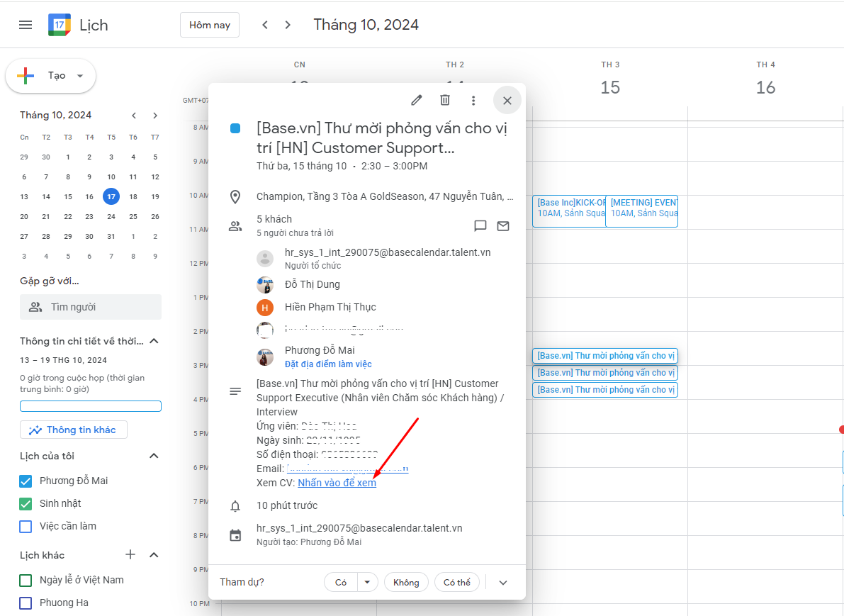The height and width of the screenshot is (616, 844).
Task: Click the blue event color dot
Action: 235,129
